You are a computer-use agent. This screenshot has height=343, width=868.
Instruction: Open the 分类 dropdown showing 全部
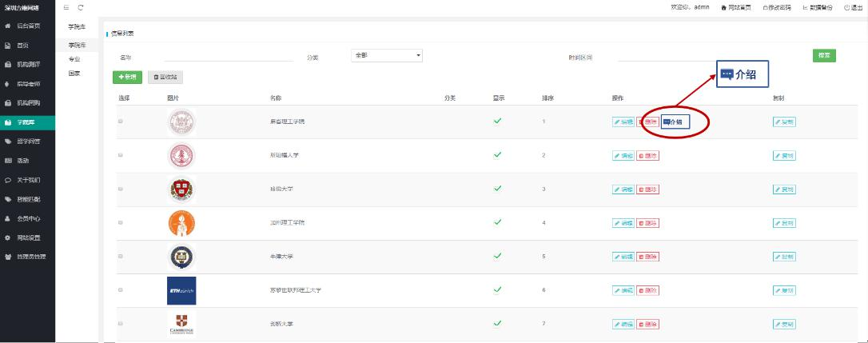point(386,55)
